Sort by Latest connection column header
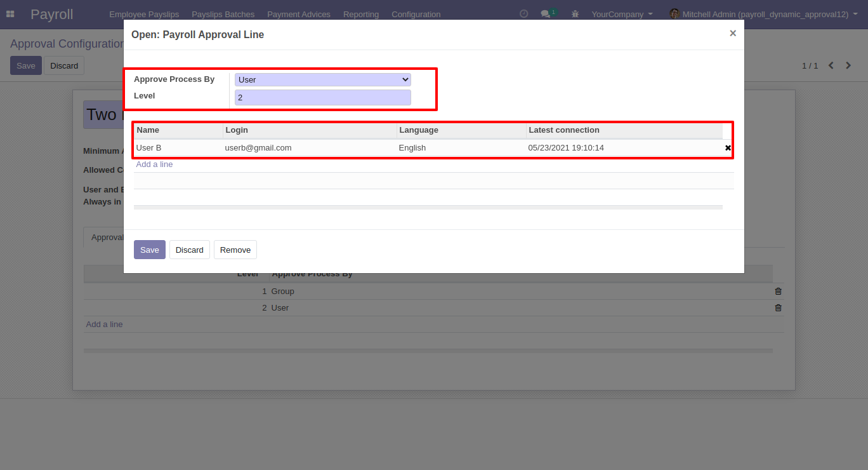The height and width of the screenshot is (470, 868). (563, 130)
